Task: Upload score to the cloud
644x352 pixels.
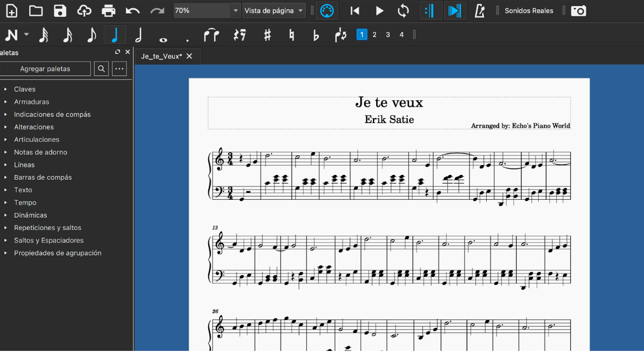Action: coord(84,11)
